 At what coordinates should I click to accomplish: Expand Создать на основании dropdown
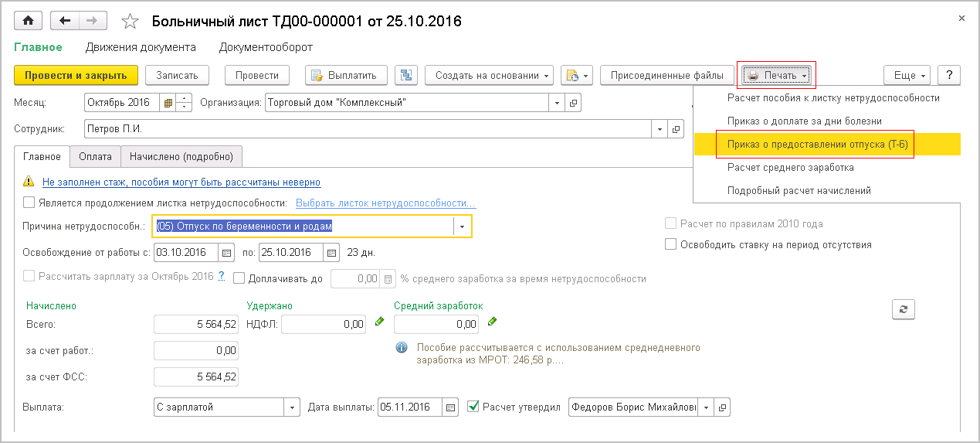click(490, 75)
